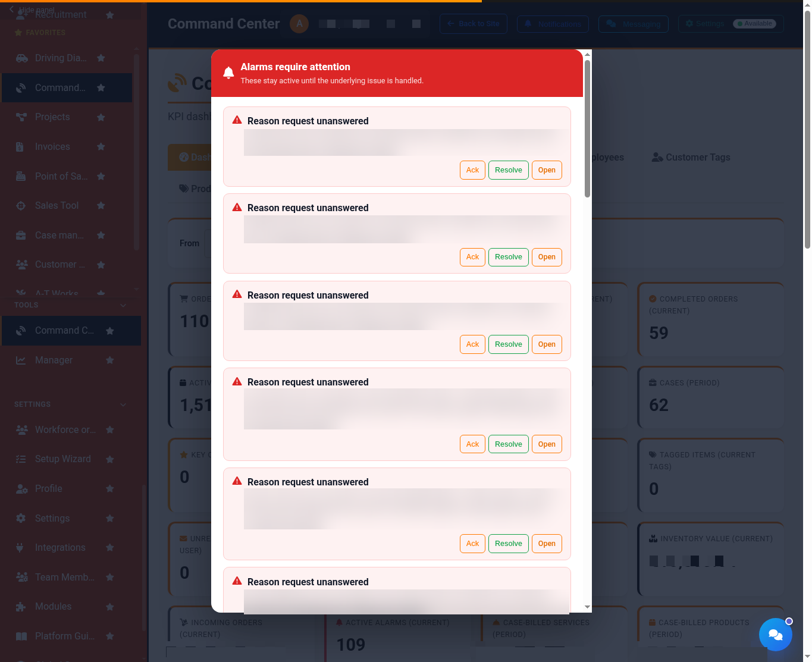The image size is (812, 662).
Task: Click the Driving Diary car icon
Action: 21,58
